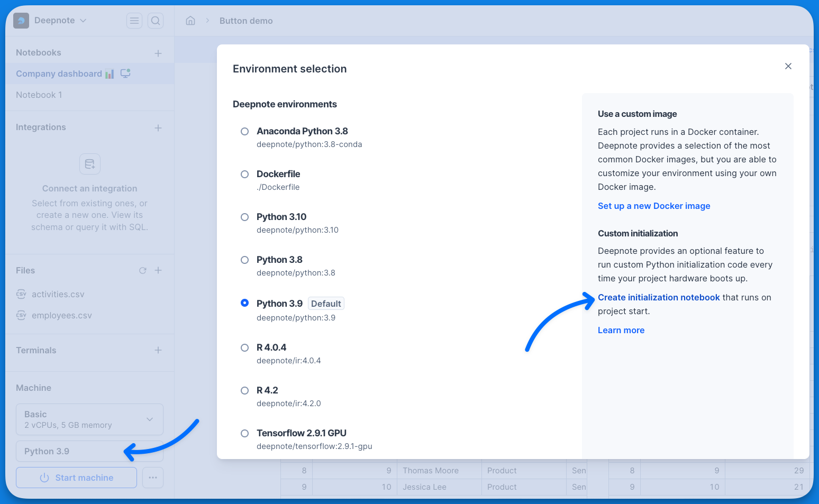Click the database integration icon
This screenshot has width=819, height=504.
click(90, 164)
